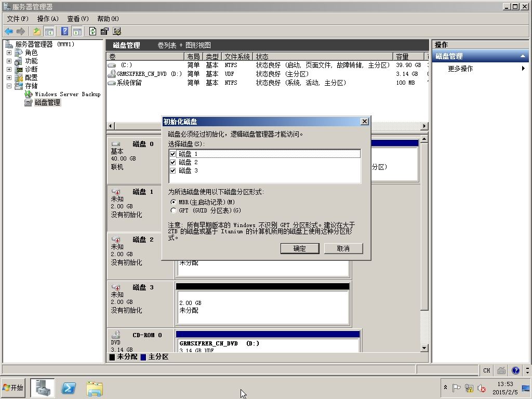Click 更多操作 in actions pane
This screenshot has width=532, height=399.
[460, 69]
